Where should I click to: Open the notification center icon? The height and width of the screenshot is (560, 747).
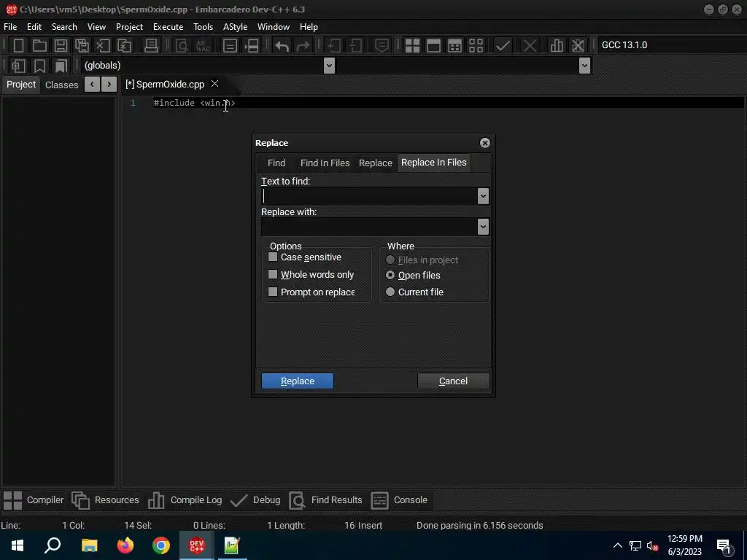[724, 545]
